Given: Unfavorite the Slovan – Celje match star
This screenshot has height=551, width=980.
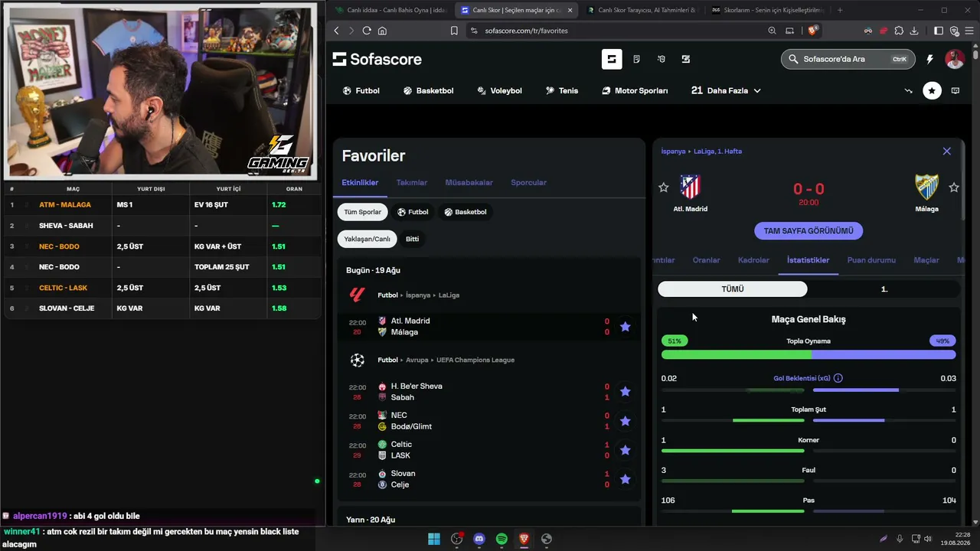Looking at the screenshot, I should point(625,479).
